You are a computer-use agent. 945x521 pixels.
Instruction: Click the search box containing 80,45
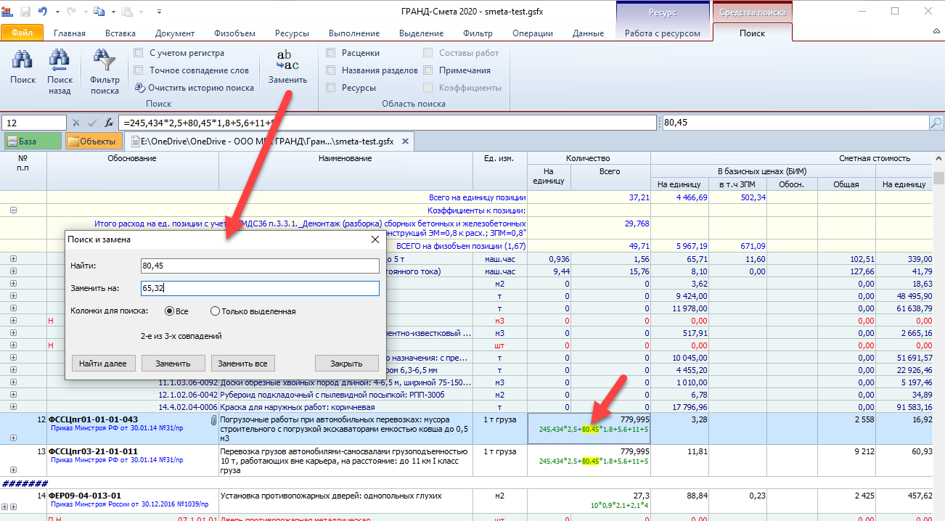coord(796,122)
